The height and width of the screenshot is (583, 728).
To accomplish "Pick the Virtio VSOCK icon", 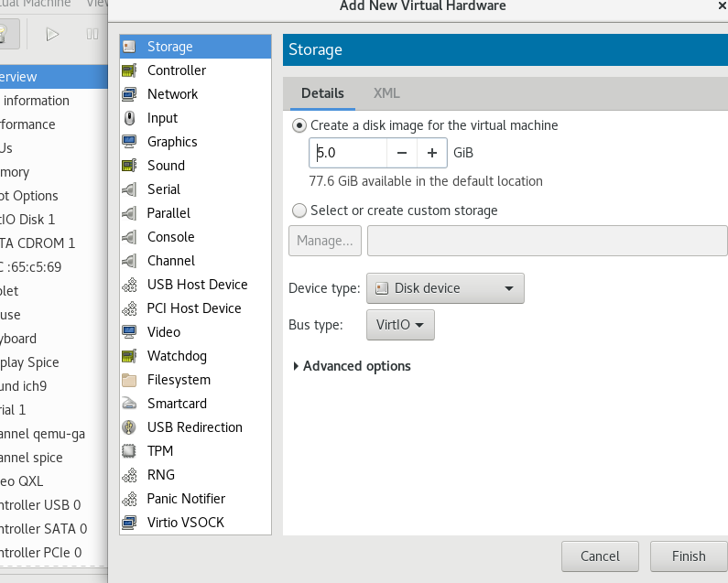I will 129,523.
